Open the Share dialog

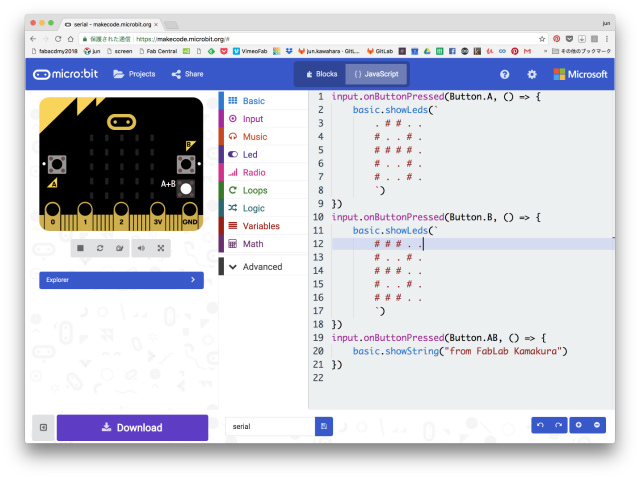pyautogui.click(x=187, y=74)
